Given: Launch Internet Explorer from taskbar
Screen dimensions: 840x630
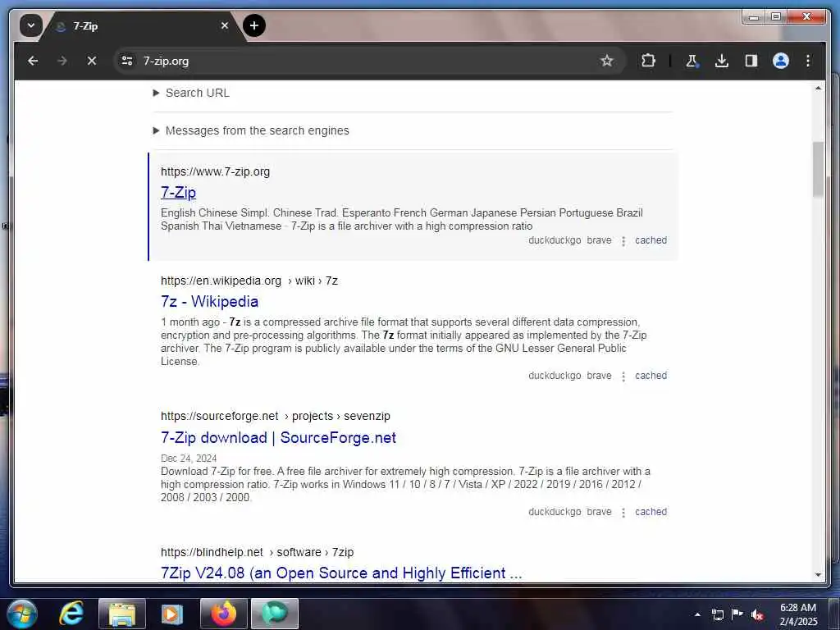Looking at the screenshot, I should tap(71, 614).
